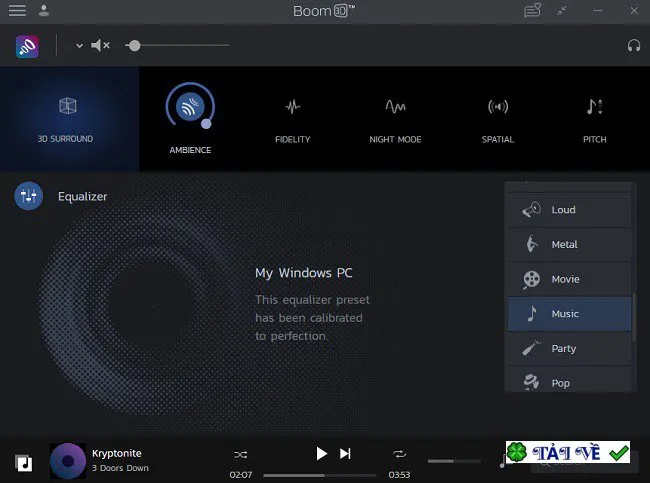650x483 pixels.
Task: Skip to the next track
Action: tap(345, 454)
